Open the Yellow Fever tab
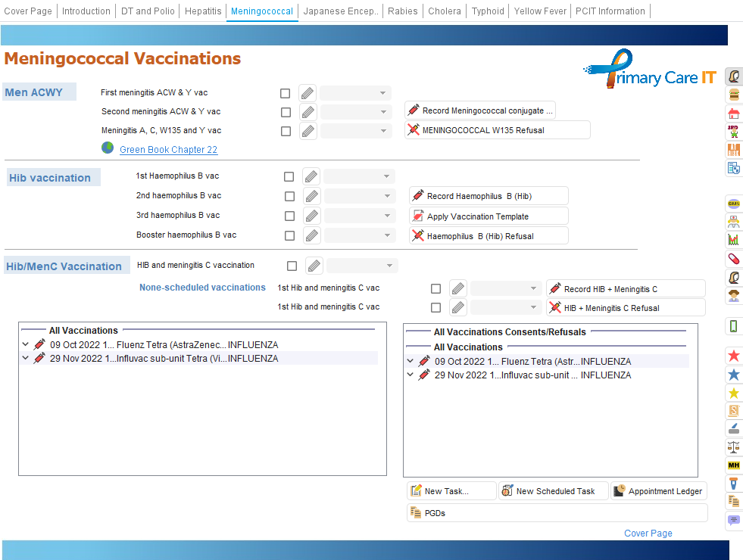This screenshot has width=743, height=560. pos(539,11)
